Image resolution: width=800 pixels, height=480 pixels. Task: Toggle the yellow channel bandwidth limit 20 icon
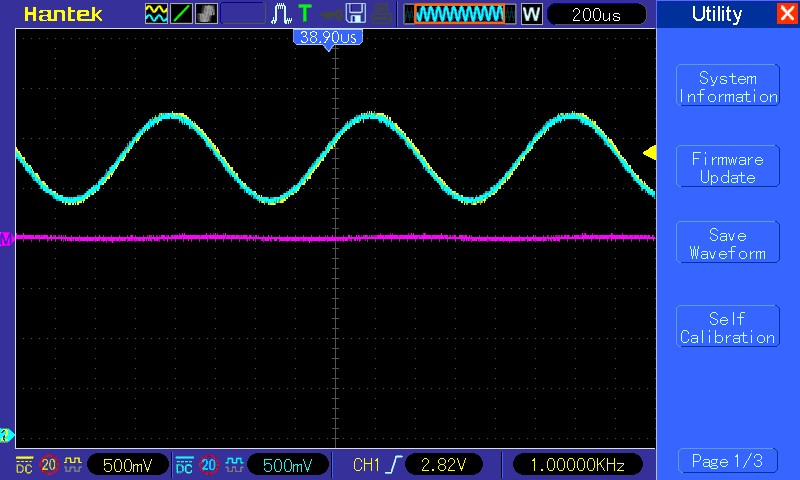[x=48, y=465]
